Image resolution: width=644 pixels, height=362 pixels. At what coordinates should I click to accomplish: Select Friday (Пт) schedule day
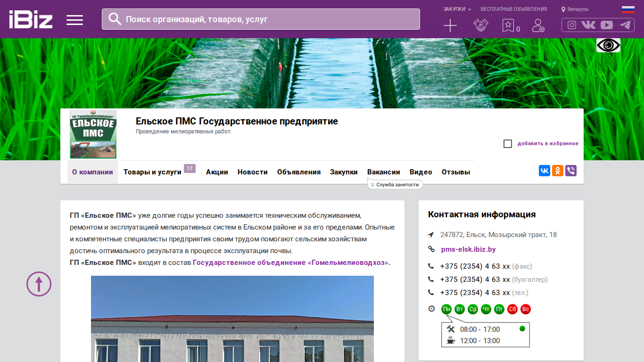click(x=499, y=309)
